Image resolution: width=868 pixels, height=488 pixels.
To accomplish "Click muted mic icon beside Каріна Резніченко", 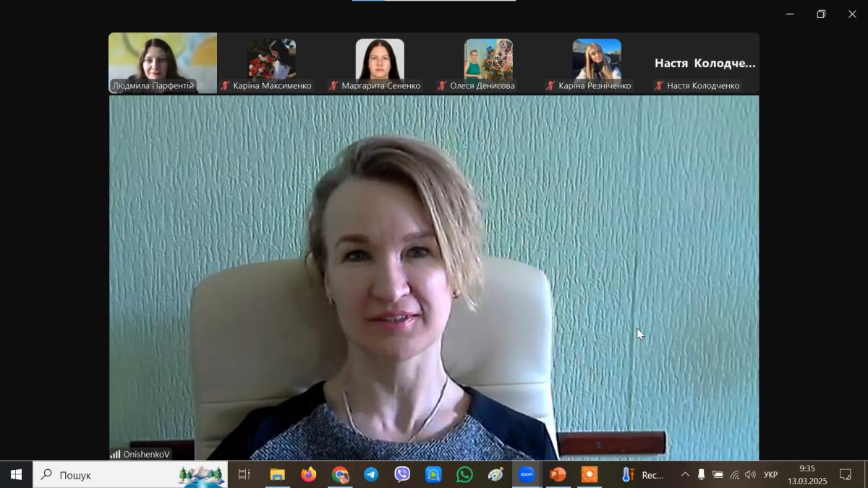I will [550, 85].
